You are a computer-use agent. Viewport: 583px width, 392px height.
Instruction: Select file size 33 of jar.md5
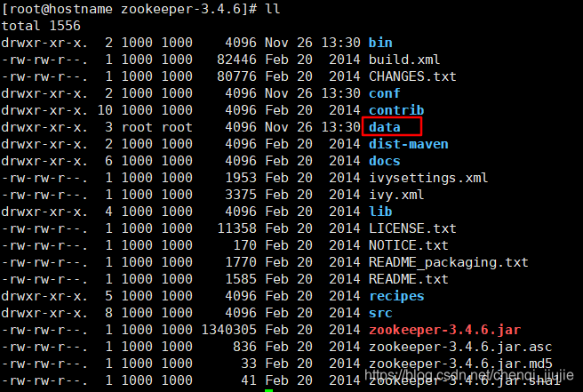click(248, 364)
